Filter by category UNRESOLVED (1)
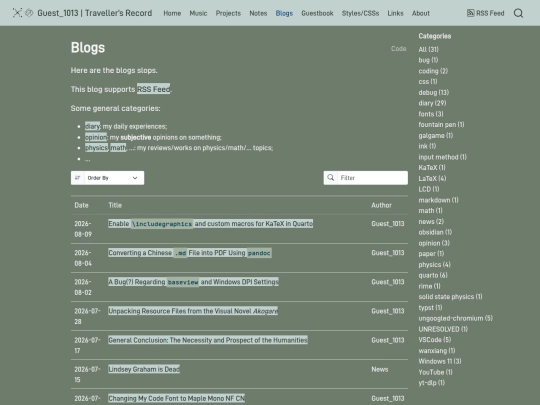540x405 pixels. (443, 329)
